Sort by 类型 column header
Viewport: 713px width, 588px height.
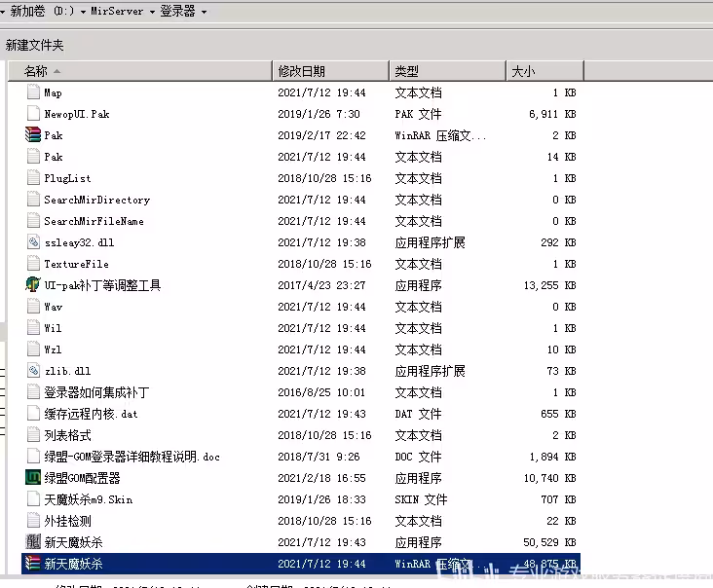coord(447,71)
